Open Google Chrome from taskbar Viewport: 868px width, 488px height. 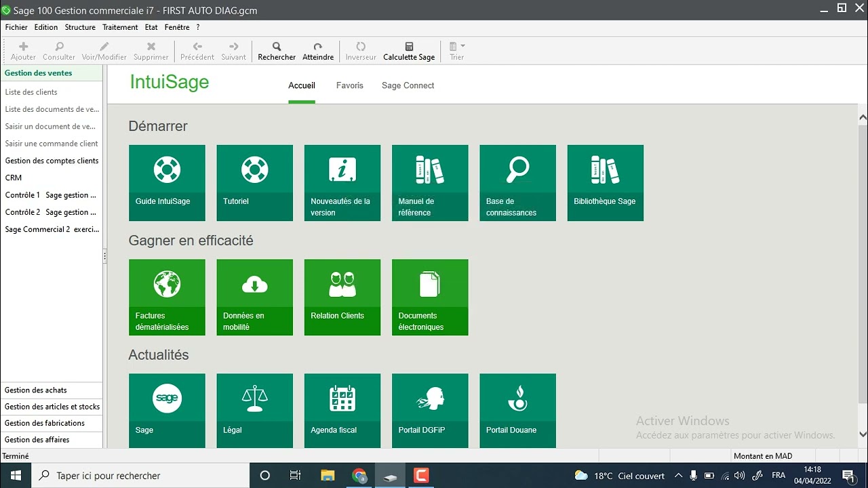[359, 476]
